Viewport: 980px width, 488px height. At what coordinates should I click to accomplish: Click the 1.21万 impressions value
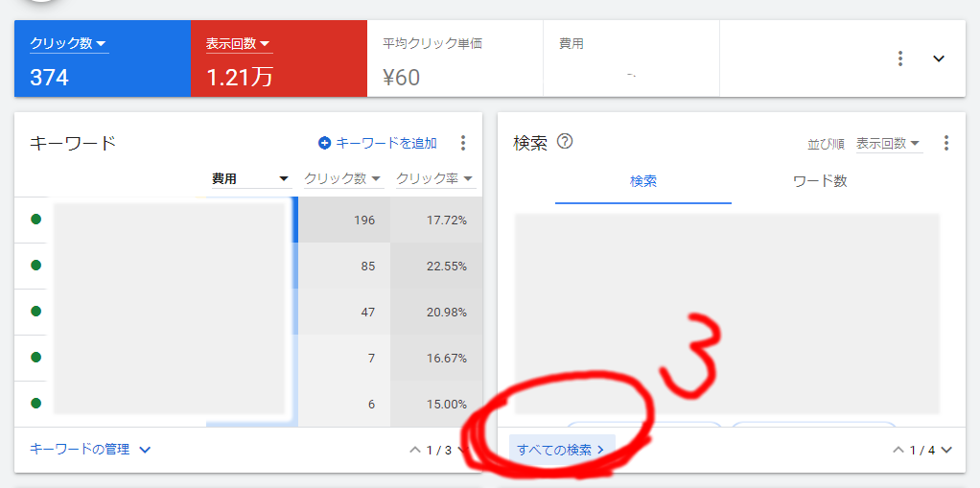coord(240,78)
